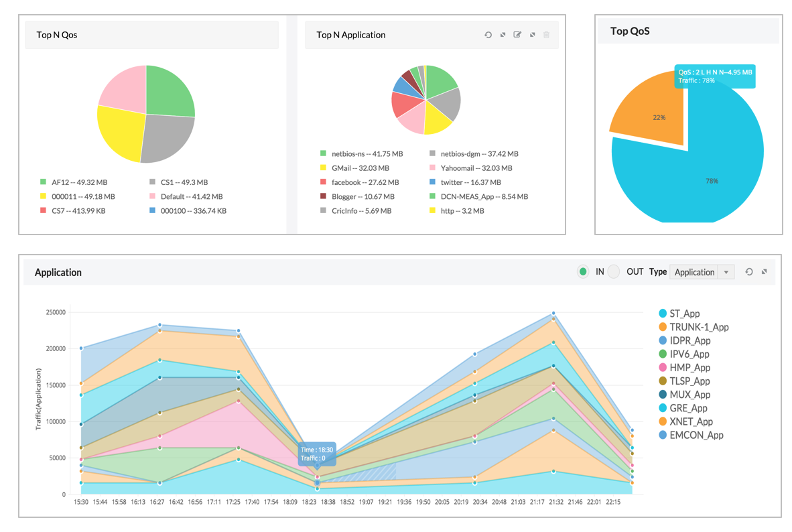Click the HMP_App legend entry
The height and width of the screenshot is (532, 792).
click(685, 368)
